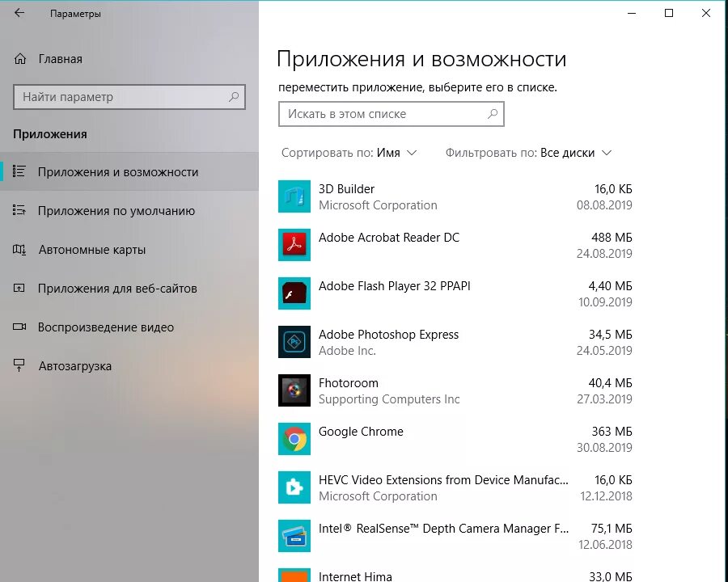Select the 3D Builder app name
Image resolution: width=728 pixels, height=582 pixels.
coord(346,189)
